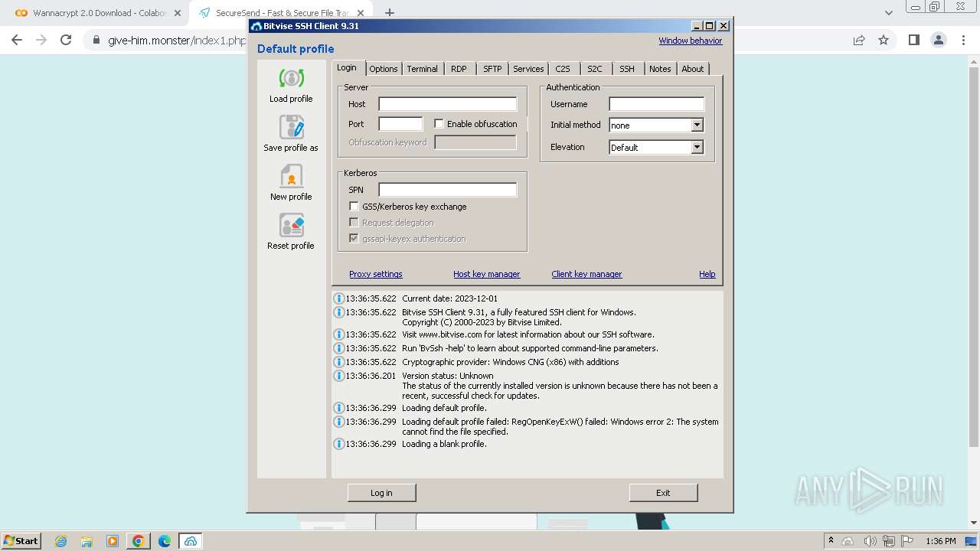Click volume icon in system tray
The image size is (980, 551).
pyautogui.click(x=871, y=541)
